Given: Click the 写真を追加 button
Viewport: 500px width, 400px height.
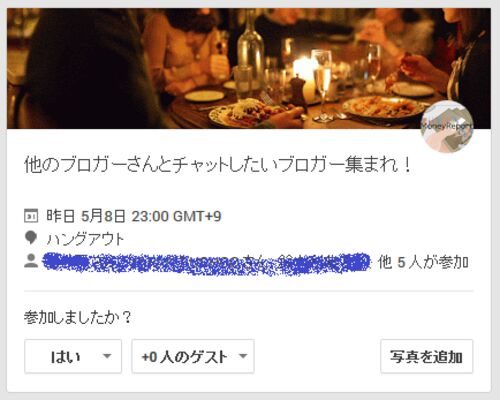Looking at the screenshot, I should 426,356.
